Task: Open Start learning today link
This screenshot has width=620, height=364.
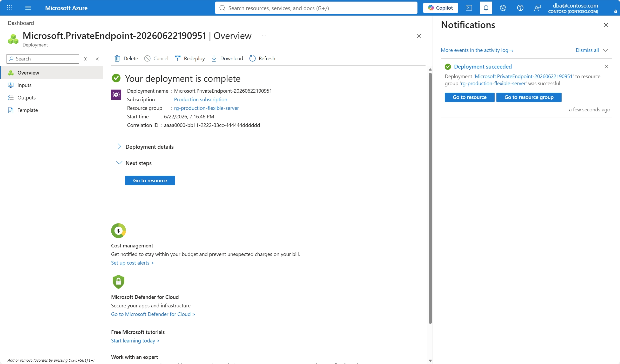Action: [135, 341]
